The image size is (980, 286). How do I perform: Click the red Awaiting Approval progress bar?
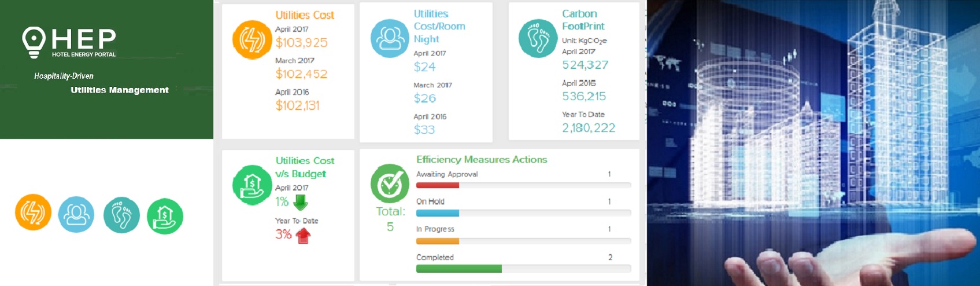[x=438, y=185]
